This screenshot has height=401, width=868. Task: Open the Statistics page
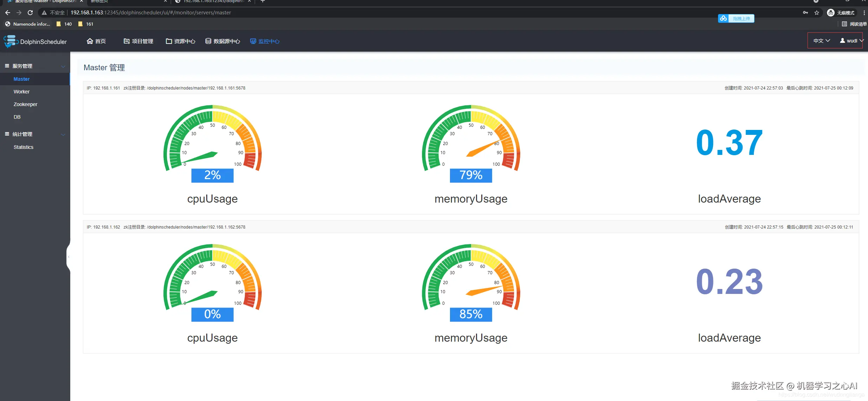coord(24,147)
